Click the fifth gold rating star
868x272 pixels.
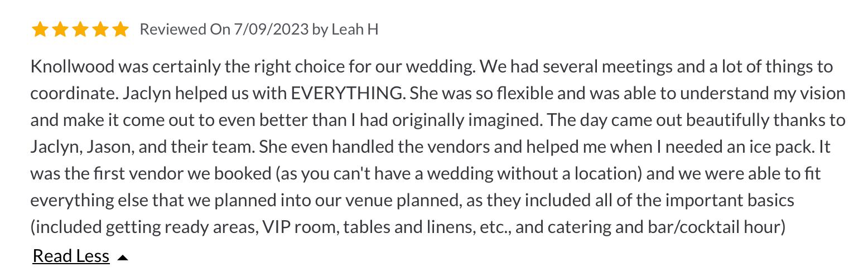coord(120,29)
